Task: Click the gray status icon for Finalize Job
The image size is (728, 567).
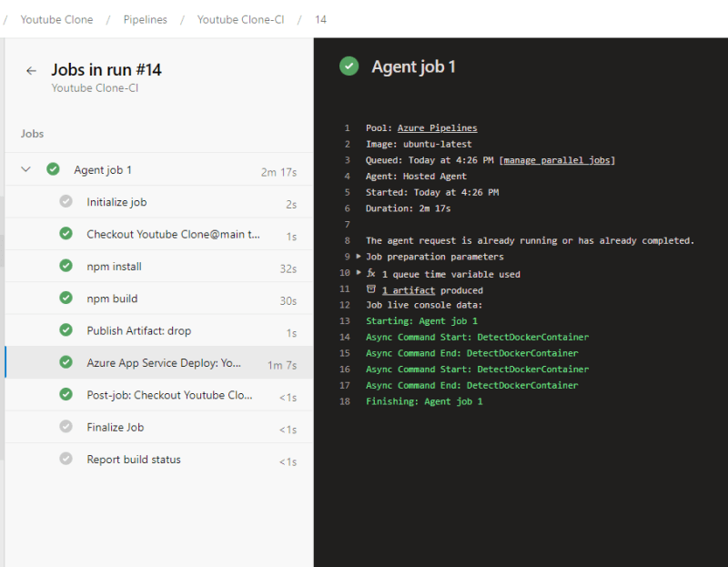Action: [x=66, y=426]
